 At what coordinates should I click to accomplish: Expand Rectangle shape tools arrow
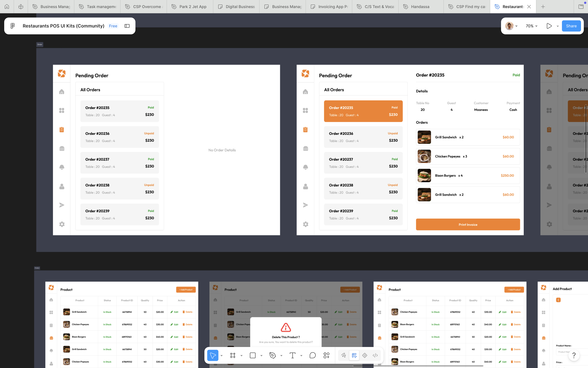(261, 356)
